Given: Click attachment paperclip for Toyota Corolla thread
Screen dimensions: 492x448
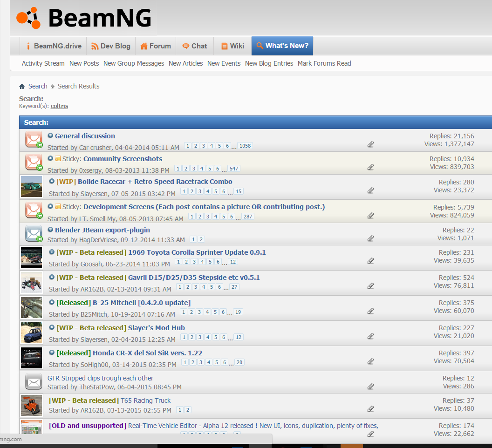Looking at the screenshot, I should tap(370, 261).
